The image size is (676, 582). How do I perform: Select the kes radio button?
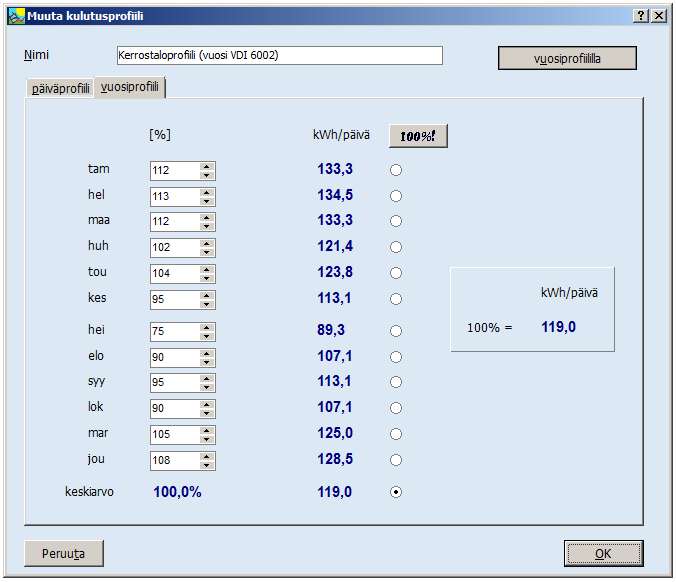[396, 299]
